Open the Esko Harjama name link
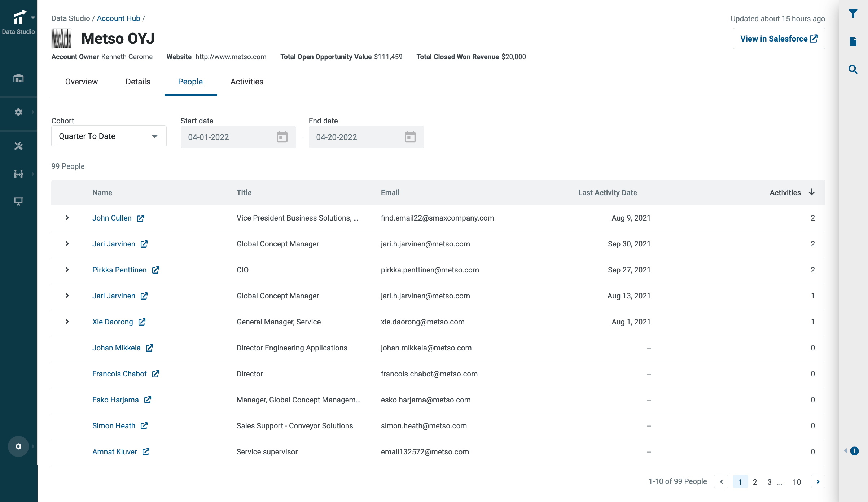 coord(115,400)
